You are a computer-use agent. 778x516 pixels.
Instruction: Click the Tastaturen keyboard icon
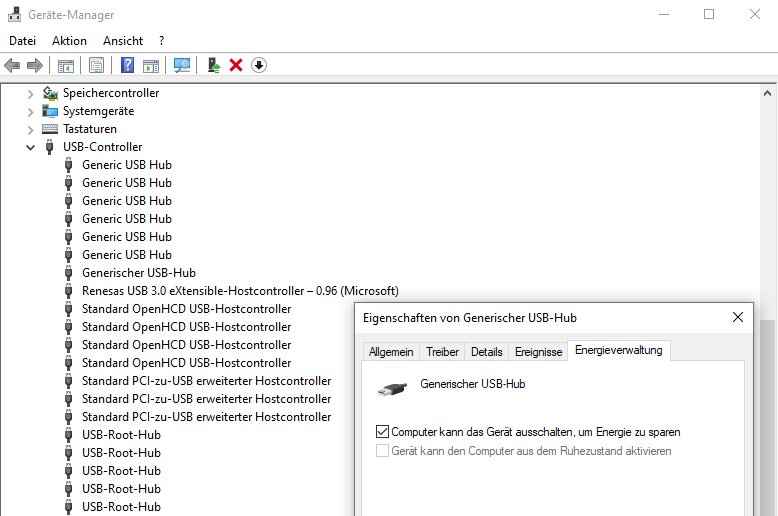click(50, 129)
